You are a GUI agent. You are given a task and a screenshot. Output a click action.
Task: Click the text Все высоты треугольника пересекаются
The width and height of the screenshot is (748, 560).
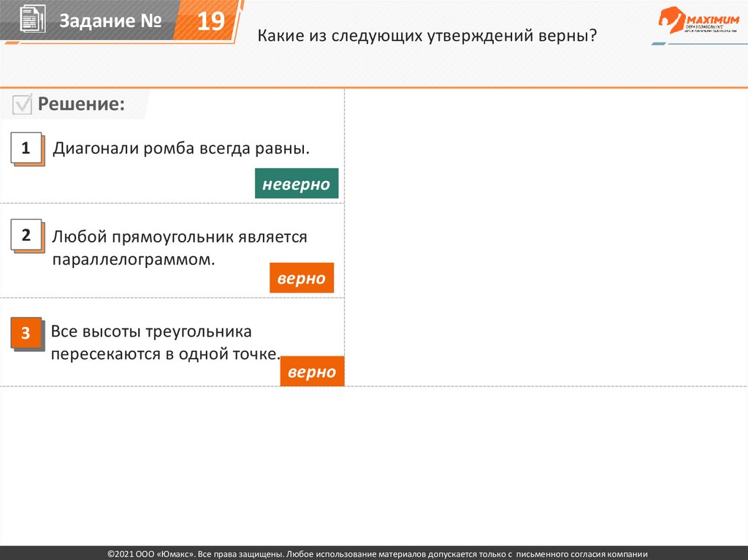point(166,342)
